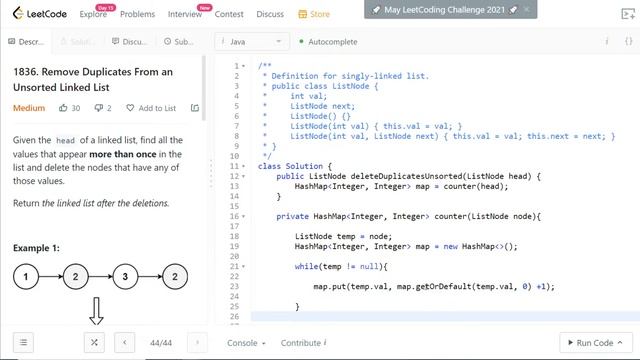Click the 'Example 1:' heading
Image resolution: width=640 pixels, height=360 pixels.
pos(36,248)
